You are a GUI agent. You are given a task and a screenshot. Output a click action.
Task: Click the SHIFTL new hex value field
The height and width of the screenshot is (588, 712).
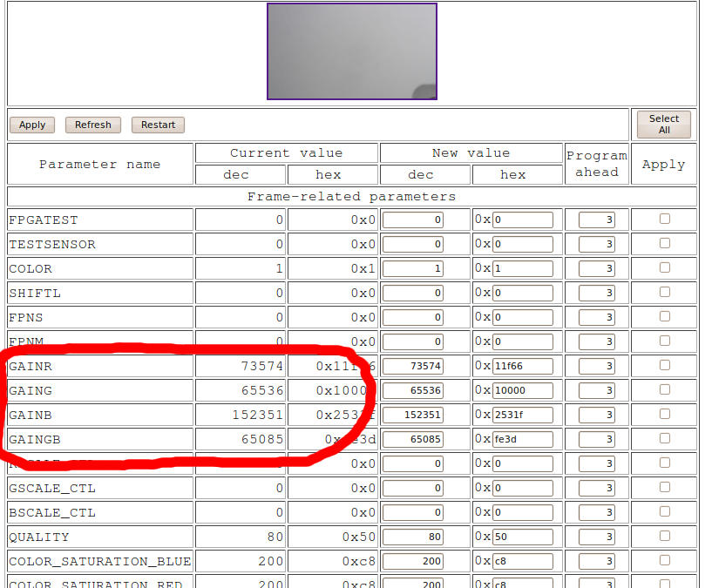(x=522, y=294)
